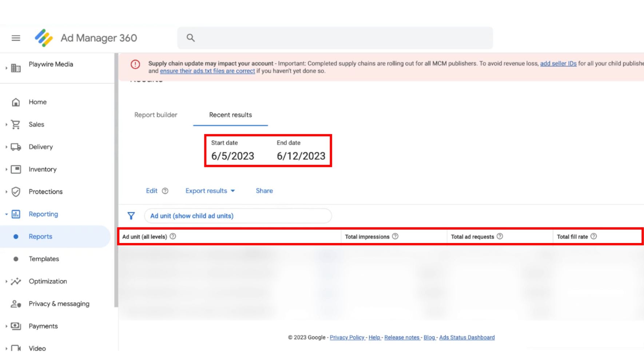This screenshot has height=362, width=644.
Task: Open the hamburger main menu
Action: coord(16,38)
